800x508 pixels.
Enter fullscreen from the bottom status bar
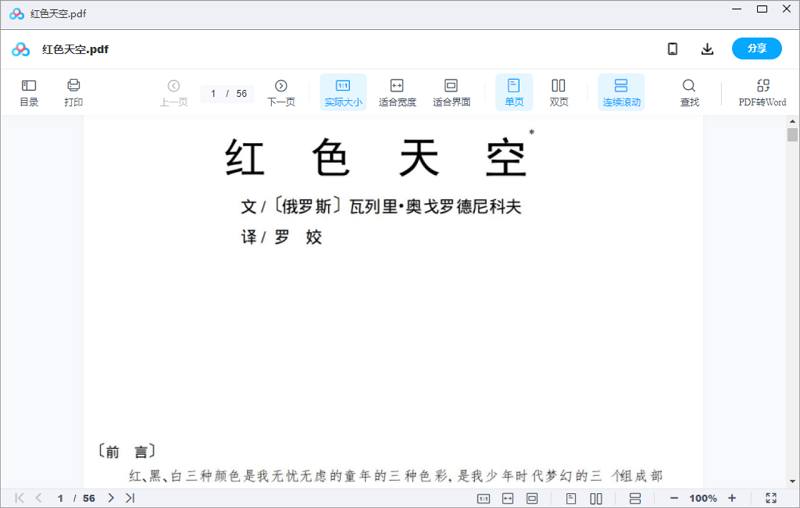click(x=771, y=498)
